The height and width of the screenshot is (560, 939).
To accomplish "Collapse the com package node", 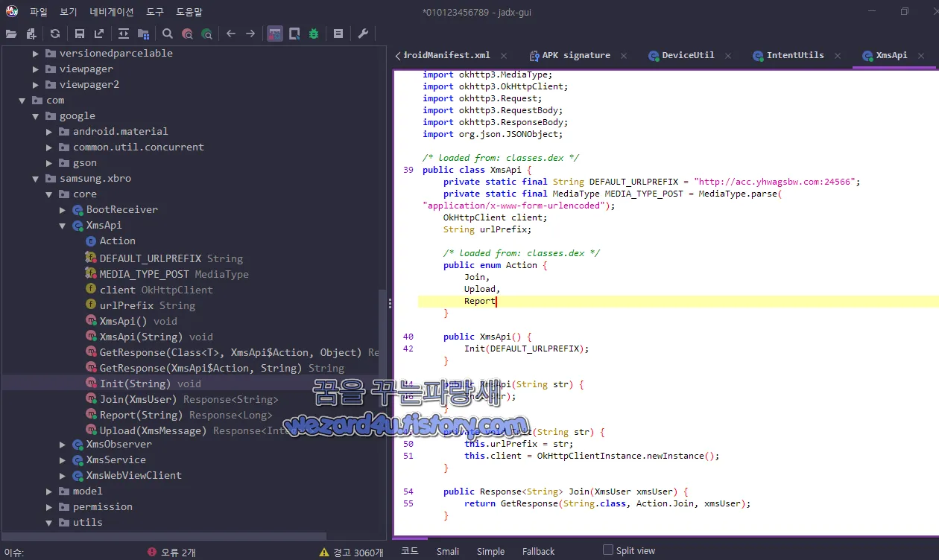I will pyautogui.click(x=22, y=100).
